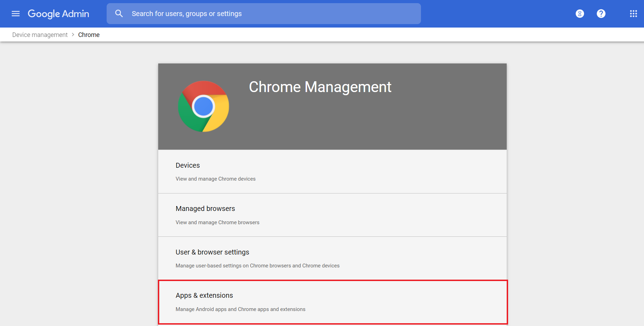Open the tasks hourglass icon
644x326 pixels.
point(580,14)
